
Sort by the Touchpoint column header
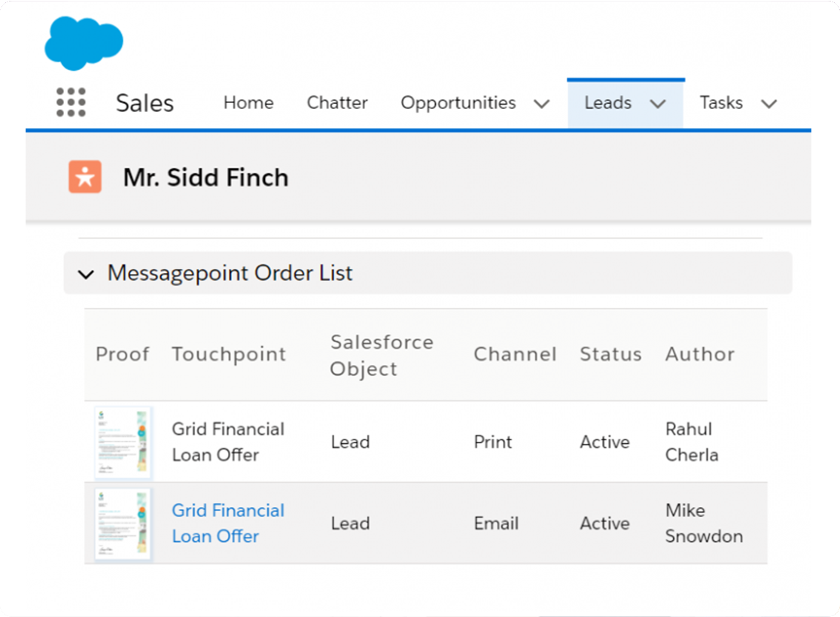pyautogui.click(x=229, y=354)
